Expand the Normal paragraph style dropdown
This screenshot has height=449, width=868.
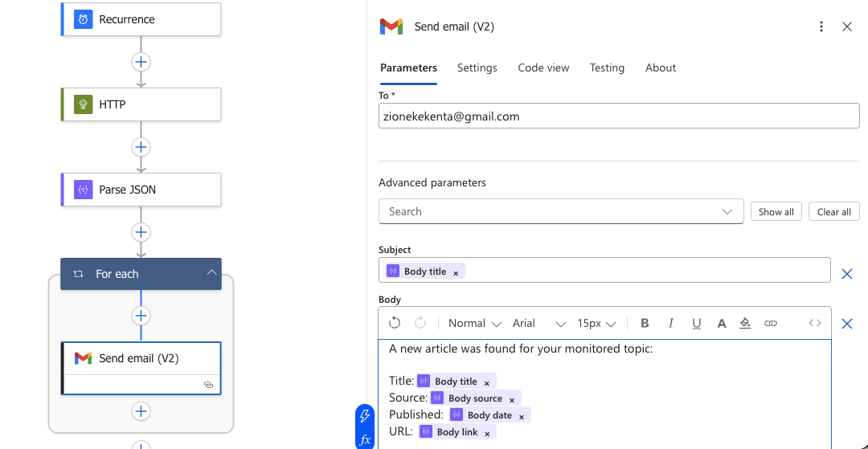point(474,323)
